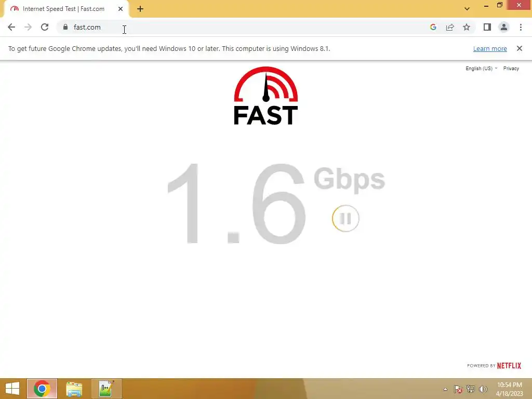Image resolution: width=532 pixels, height=399 pixels.
Task: Click the FAST speedometer logo
Action: pos(265,96)
